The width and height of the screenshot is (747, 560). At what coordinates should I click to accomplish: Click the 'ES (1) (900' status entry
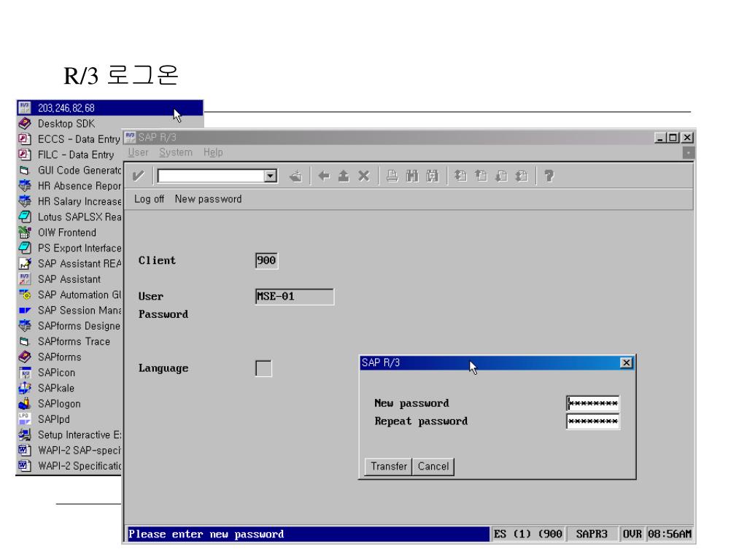pos(528,534)
